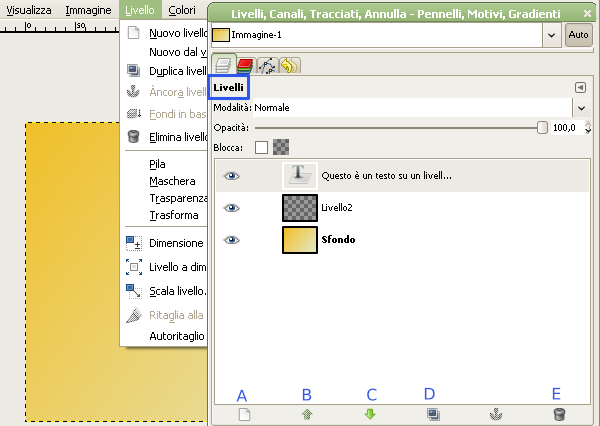Hide the text layer using its eye
600x426 pixels.
(232, 175)
